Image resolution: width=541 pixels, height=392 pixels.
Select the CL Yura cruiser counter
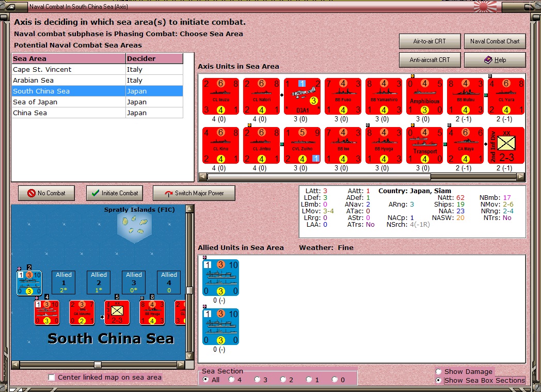pyautogui.click(x=506, y=96)
